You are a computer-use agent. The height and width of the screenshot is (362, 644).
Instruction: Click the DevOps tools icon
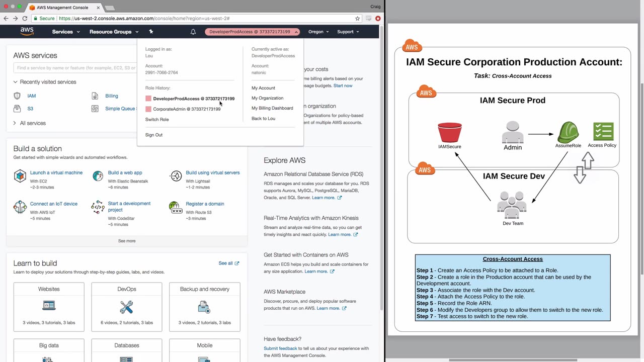(x=126, y=306)
